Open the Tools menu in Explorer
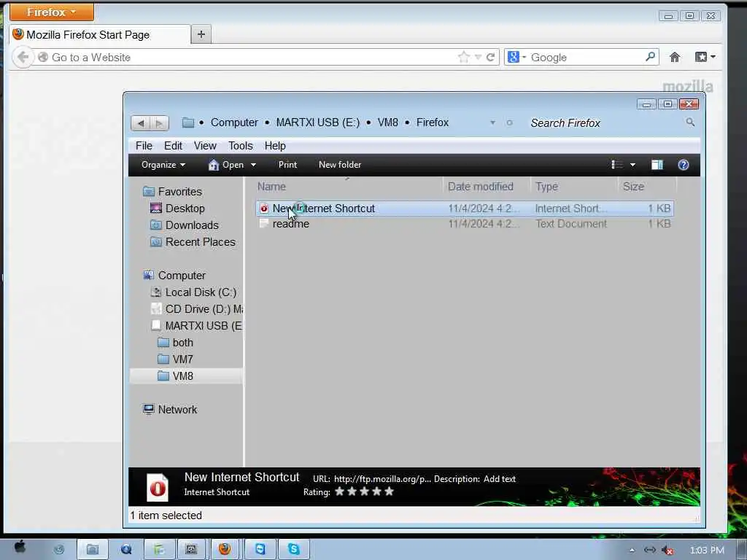The image size is (747, 560). click(241, 146)
